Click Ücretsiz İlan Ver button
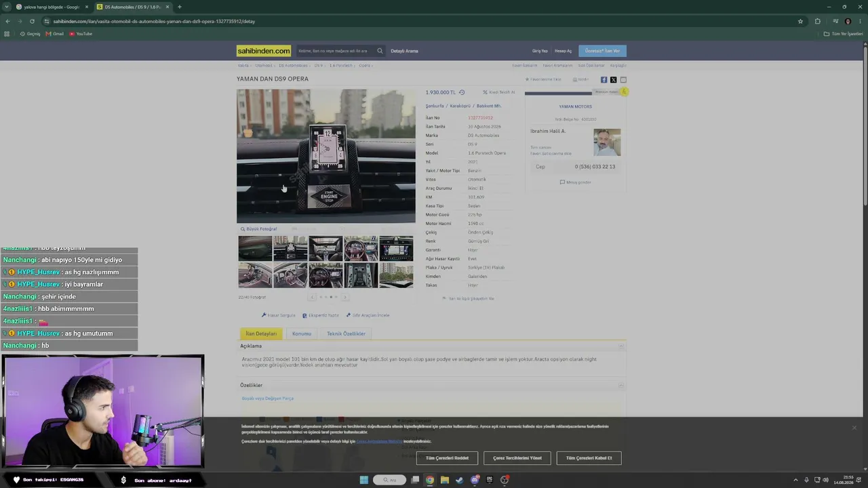 tap(602, 51)
